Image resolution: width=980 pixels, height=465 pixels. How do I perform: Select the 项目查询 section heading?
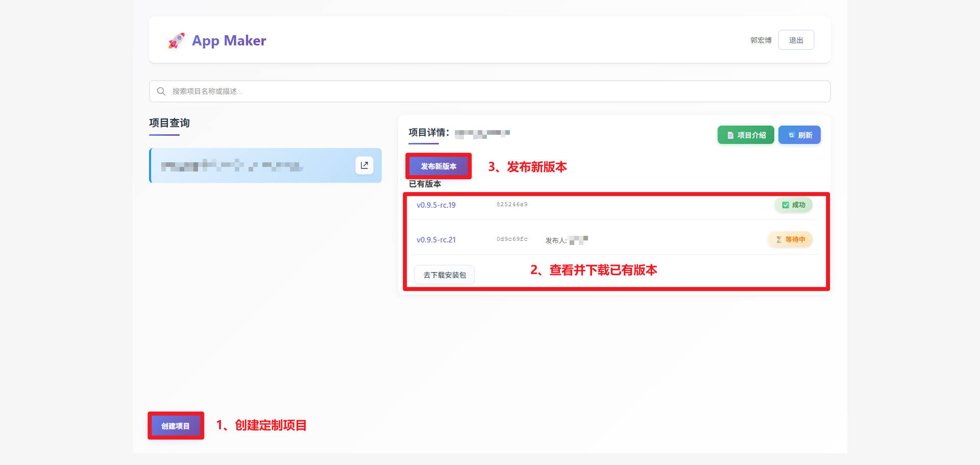(x=169, y=123)
